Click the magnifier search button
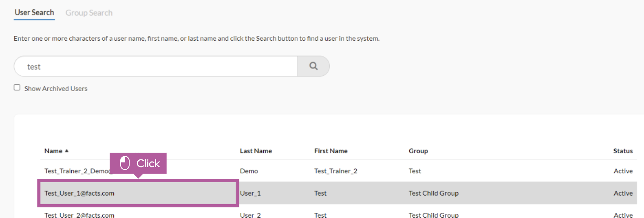 click(x=313, y=66)
